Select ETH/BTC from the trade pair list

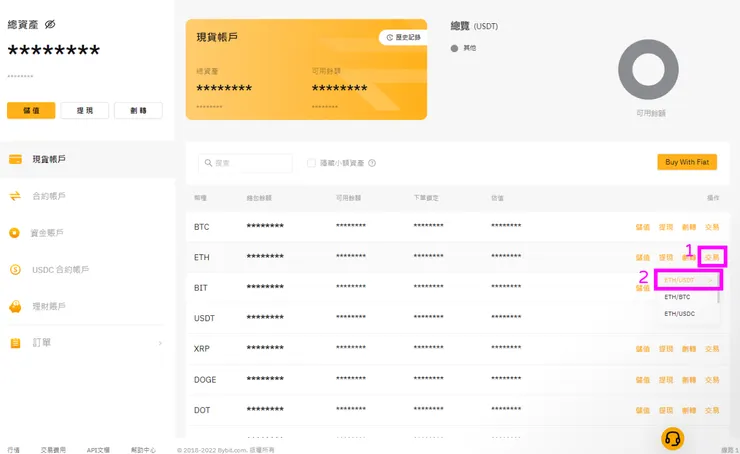coord(677,297)
